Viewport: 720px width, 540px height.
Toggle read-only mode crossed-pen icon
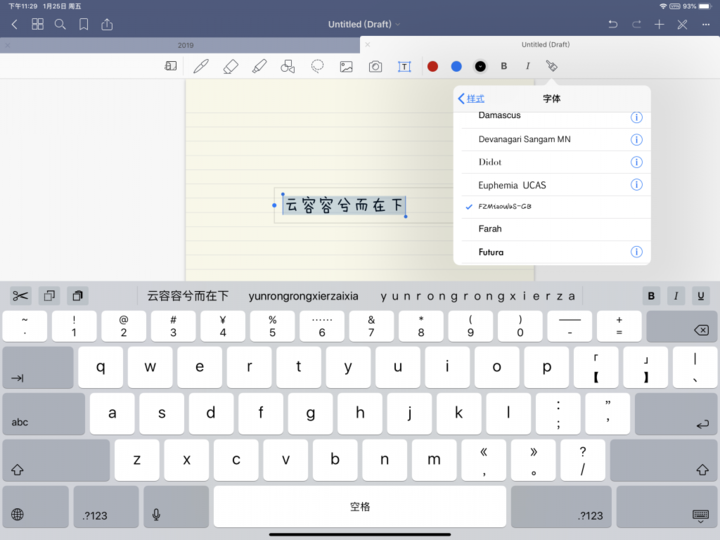coord(682,24)
